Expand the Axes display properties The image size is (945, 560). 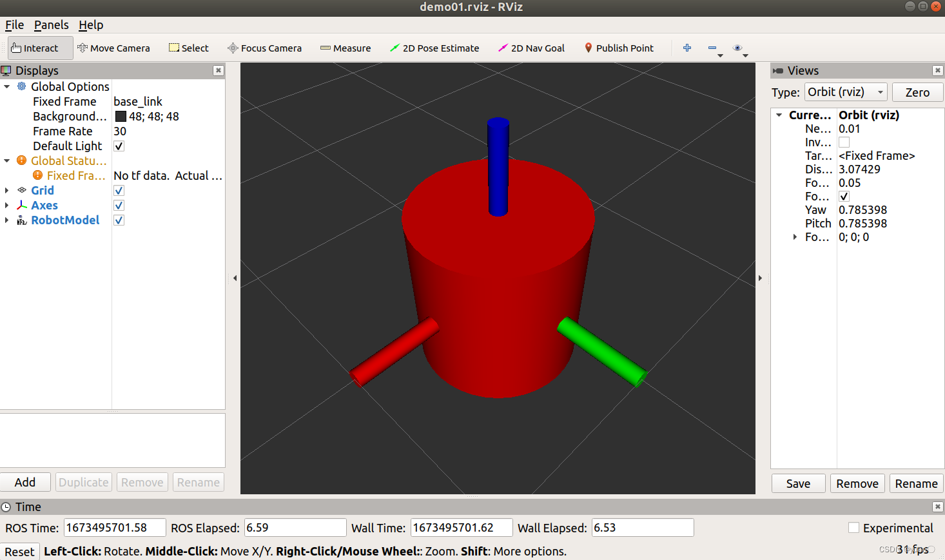click(x=7, y=205)
